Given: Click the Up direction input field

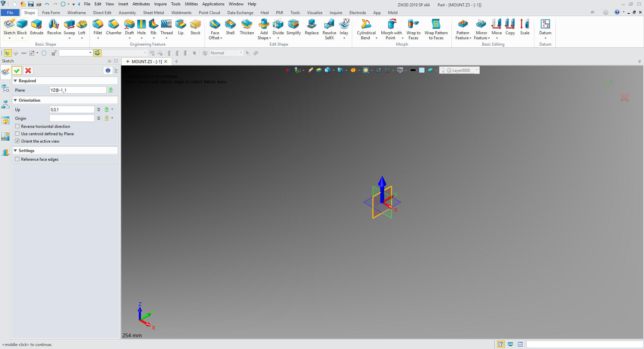Looking at the screenshot, I should (72, 109).
